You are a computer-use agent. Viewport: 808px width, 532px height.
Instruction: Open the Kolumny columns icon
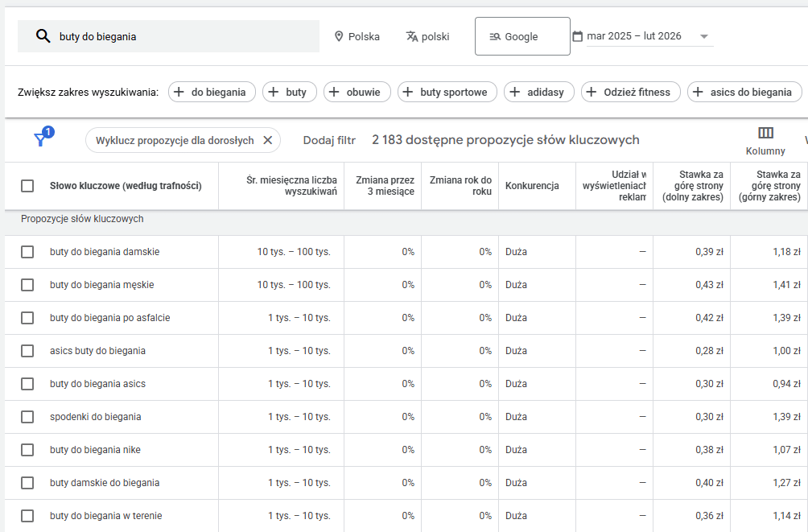click(x=765, y=133)
